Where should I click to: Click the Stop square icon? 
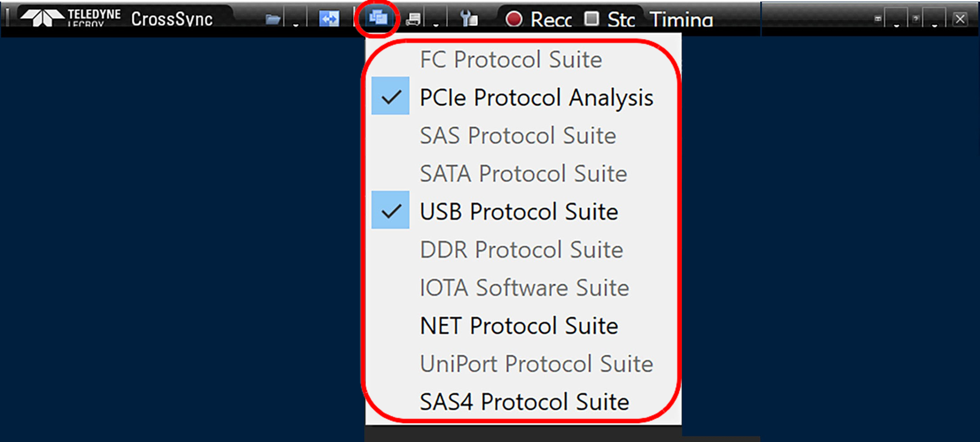[591, 19]
